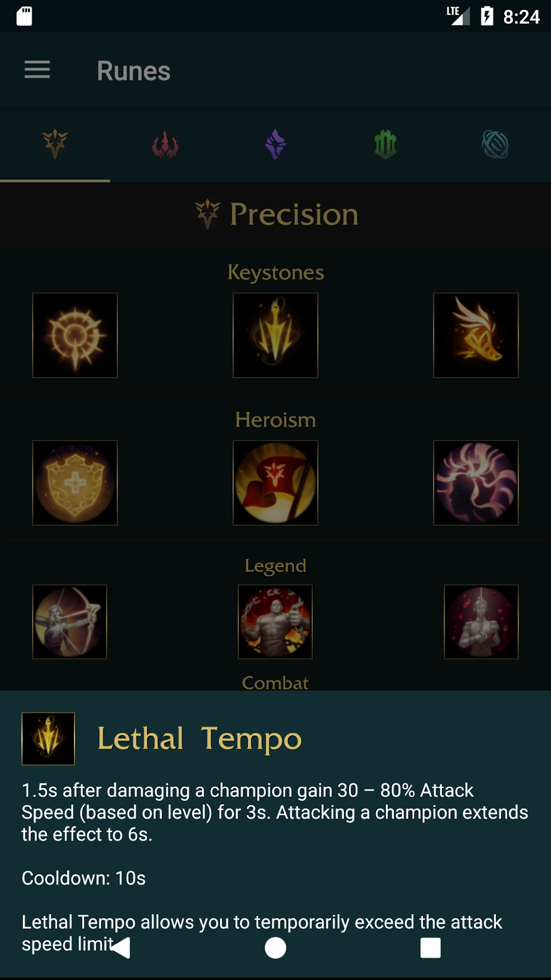The width and height of the screenshot is (551, 980).
Task: Tap the Android back button
Action: [120, 948]
